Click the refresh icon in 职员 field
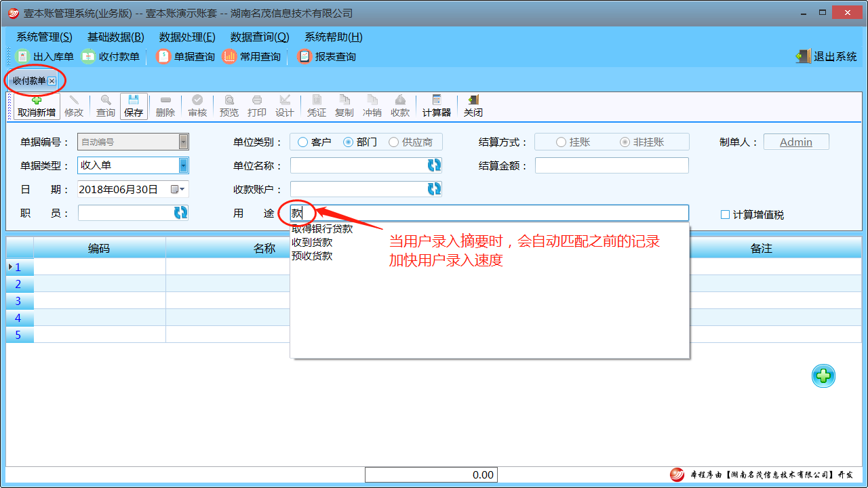Viewport: 868px width, 488px height. tap(180, 213)
